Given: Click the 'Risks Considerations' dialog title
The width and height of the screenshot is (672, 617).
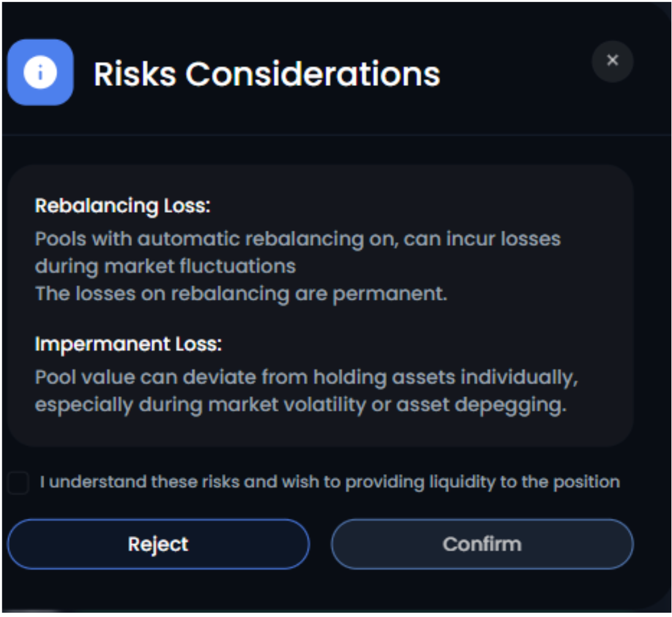Looking at the screenshot, I should pyautogui.click(x=267, y=74).
